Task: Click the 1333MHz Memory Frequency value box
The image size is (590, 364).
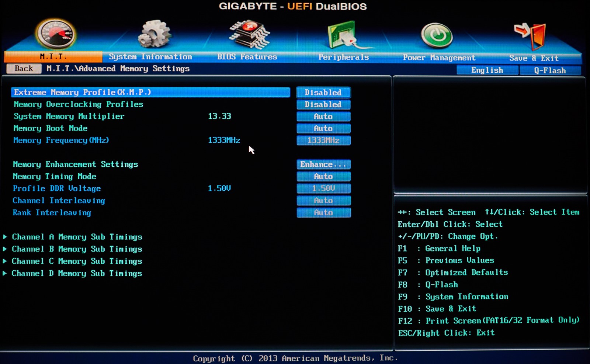Action: point(323,140)
